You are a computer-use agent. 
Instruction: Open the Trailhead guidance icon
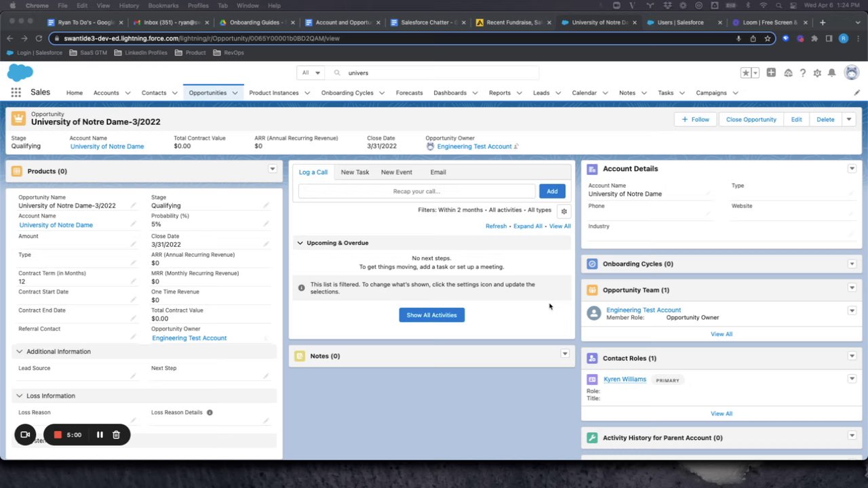(788, 73)
